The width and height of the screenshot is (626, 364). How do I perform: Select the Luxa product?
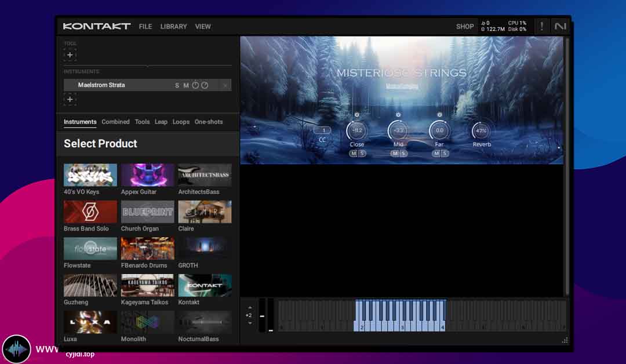click(x=90, y=326)
